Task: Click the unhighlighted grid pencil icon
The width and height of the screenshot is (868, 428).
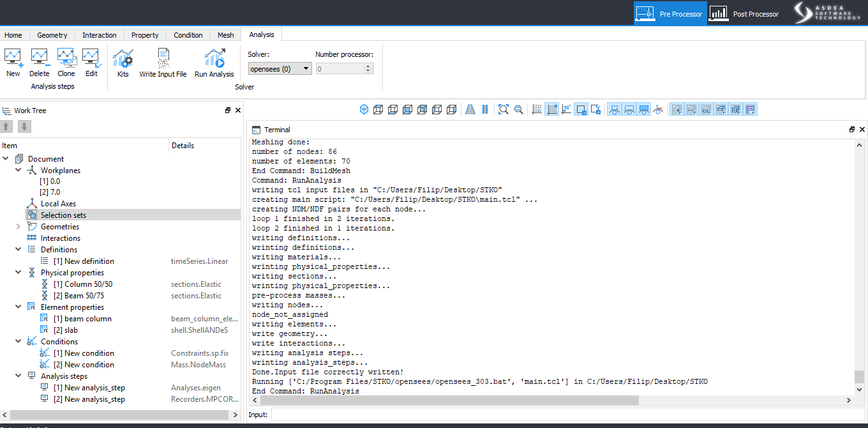Action: pyautogui.click(x=537, y=109)
